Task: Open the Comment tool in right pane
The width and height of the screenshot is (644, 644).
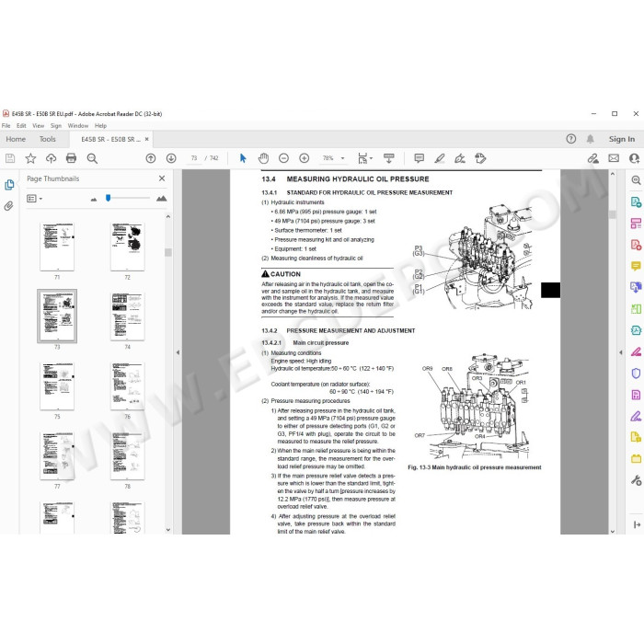Action: tap(636, 266)
